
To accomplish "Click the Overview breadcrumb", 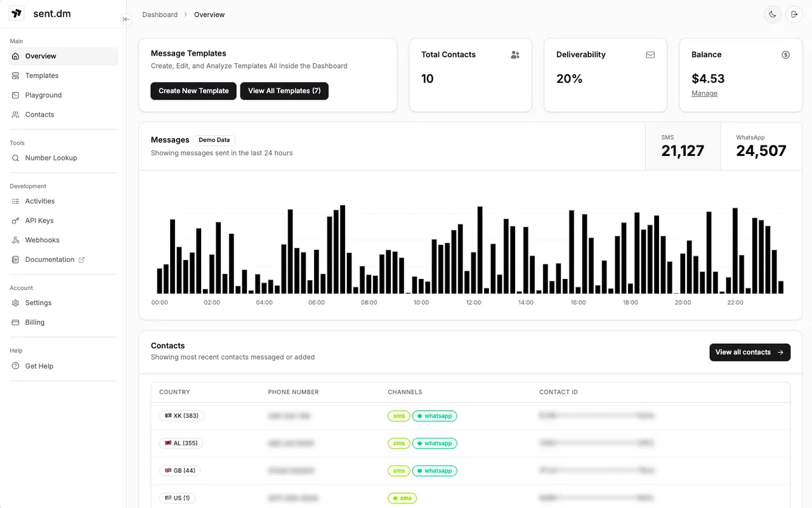I will [x=209, y=15].
